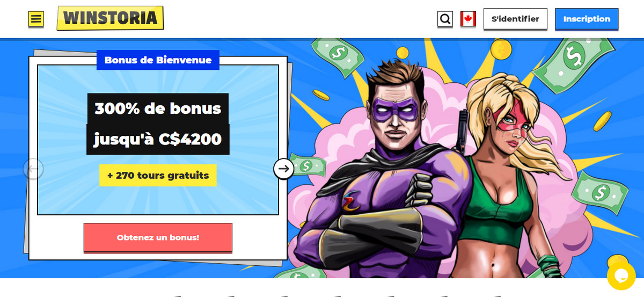
Task: Click the S'identifier button
Action: pos(515,19)
